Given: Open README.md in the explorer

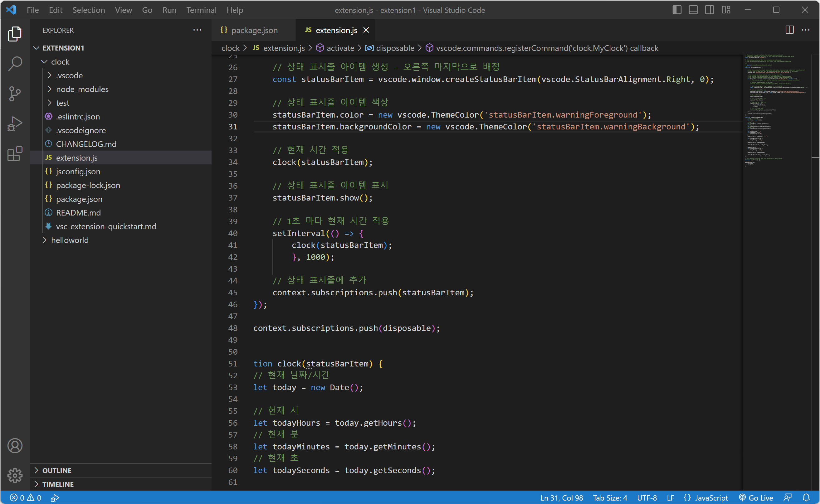Looking at the screenshot, I should [x=78, y=213].
